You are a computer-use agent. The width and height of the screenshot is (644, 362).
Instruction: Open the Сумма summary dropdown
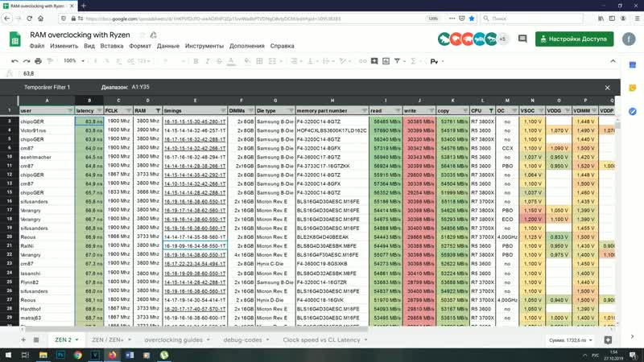(x=571, y=340)
